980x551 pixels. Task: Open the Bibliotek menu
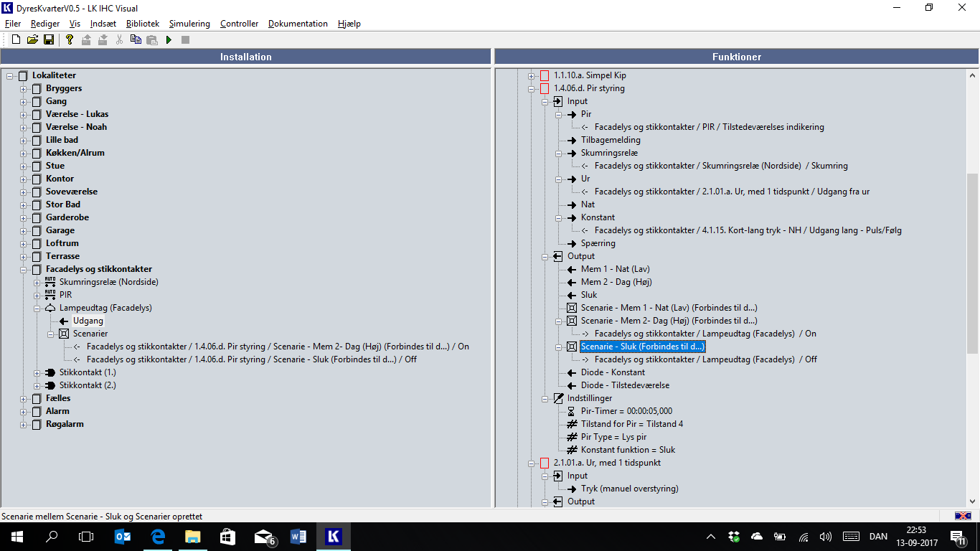coord(143,24)
